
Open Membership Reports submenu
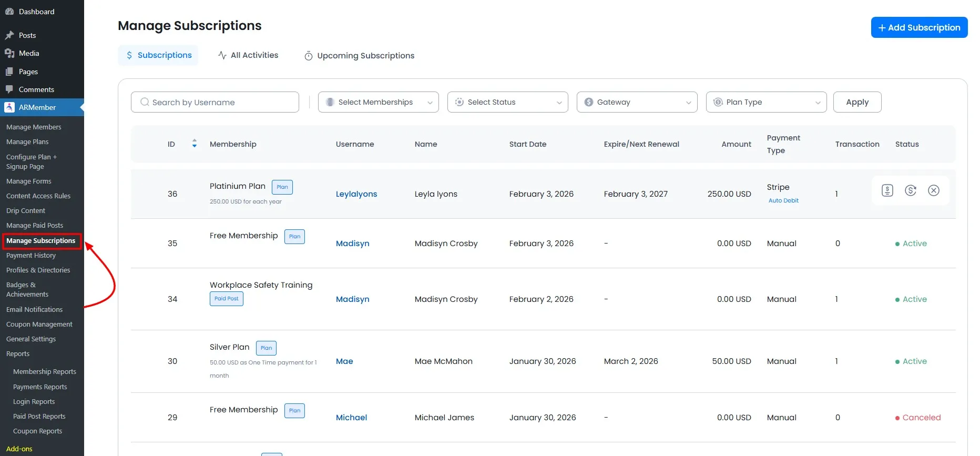(x=45, y=372)
